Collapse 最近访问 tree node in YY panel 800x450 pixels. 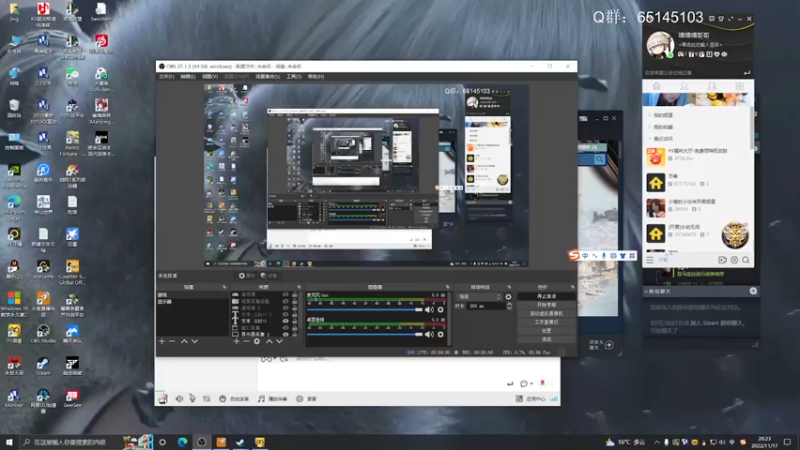click(x=649, y=139)
